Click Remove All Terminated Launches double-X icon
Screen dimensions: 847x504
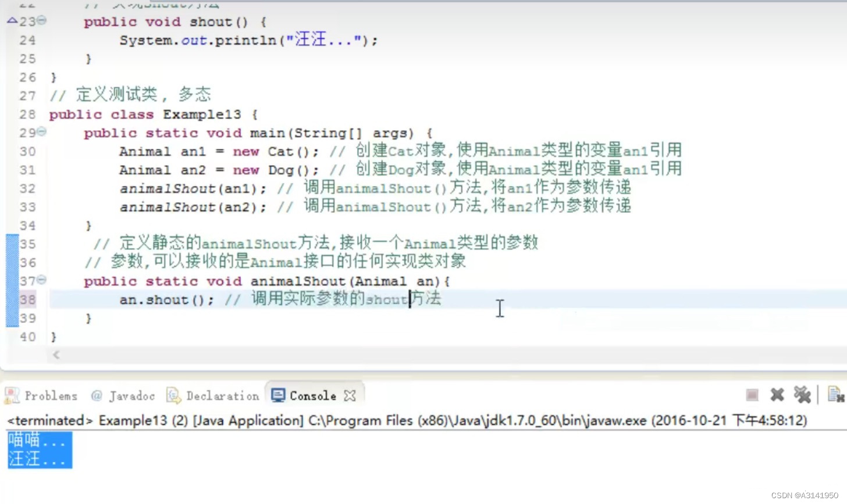pos(802,395)
